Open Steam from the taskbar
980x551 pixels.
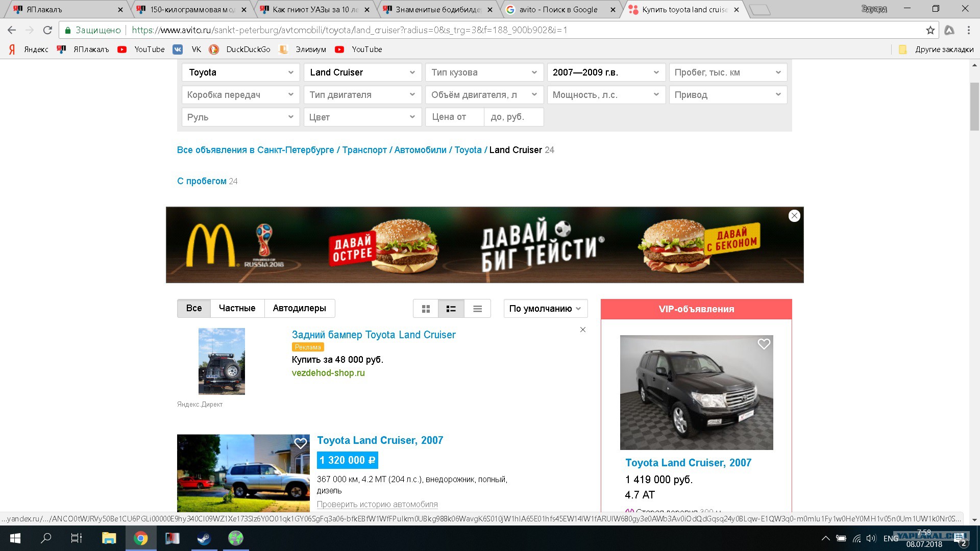204,538
